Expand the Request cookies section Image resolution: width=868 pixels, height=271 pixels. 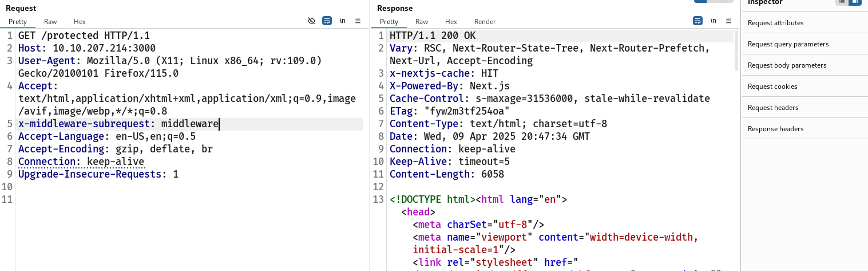pos(772,87)
